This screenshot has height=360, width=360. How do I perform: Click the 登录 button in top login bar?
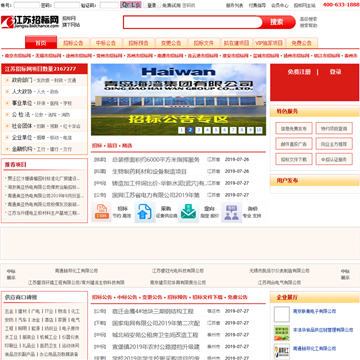coord(152,5)
